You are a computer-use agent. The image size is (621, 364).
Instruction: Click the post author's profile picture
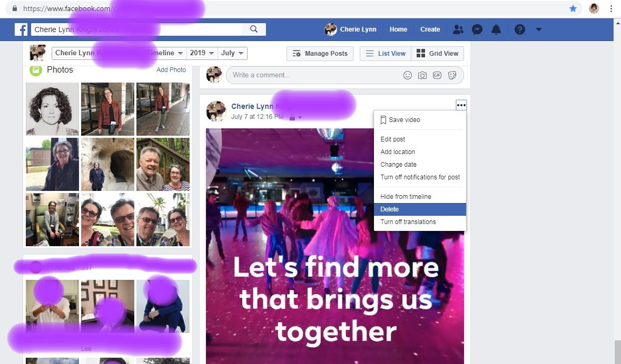(216, 111)
